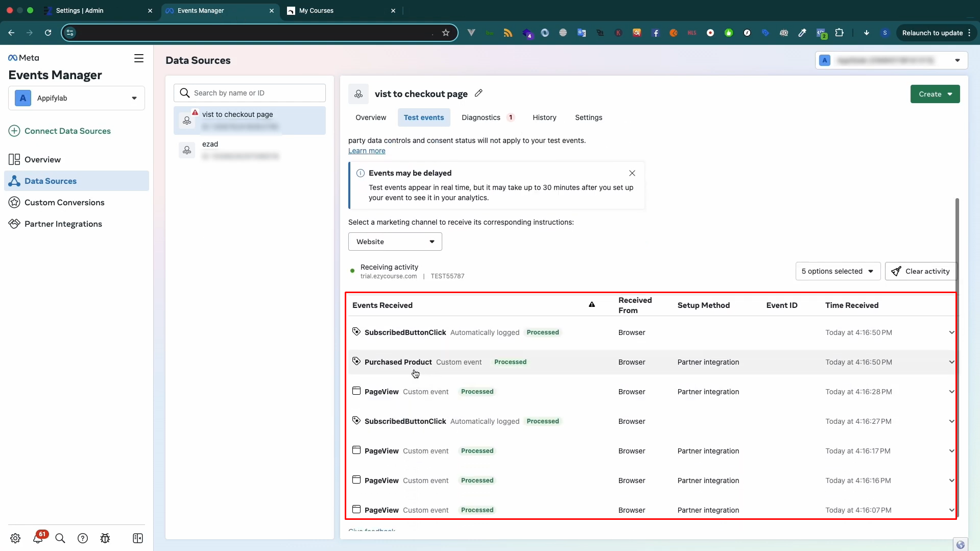Viewport: 980px width, 551px height.
Task: Expand the PageView row at 4:16:28 PM
Action: click(951, 392)
